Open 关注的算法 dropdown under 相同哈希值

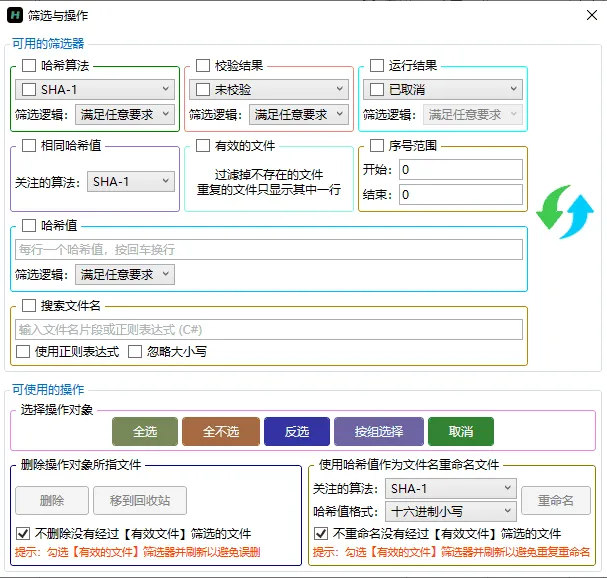coord(130,182)
